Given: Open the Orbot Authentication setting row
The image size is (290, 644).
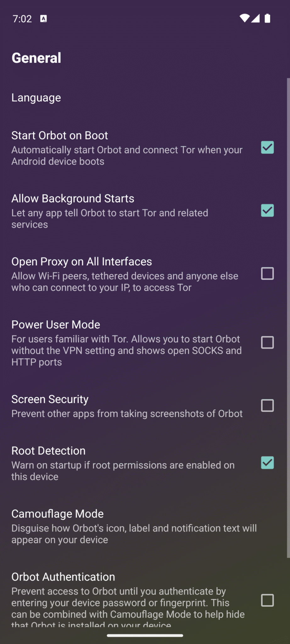Looking at the screenshot, I should pyautogui.click(x=63, y=577).
